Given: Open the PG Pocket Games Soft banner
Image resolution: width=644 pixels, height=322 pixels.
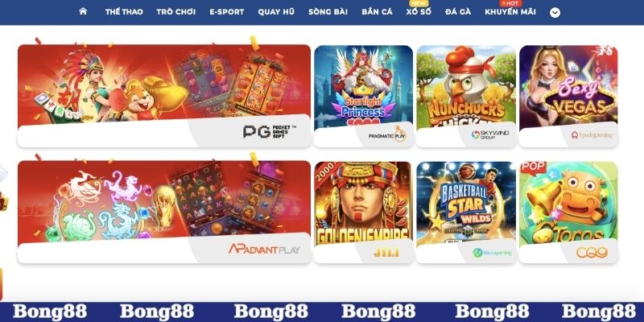Looking at the screenshot, I should point(164,96).
